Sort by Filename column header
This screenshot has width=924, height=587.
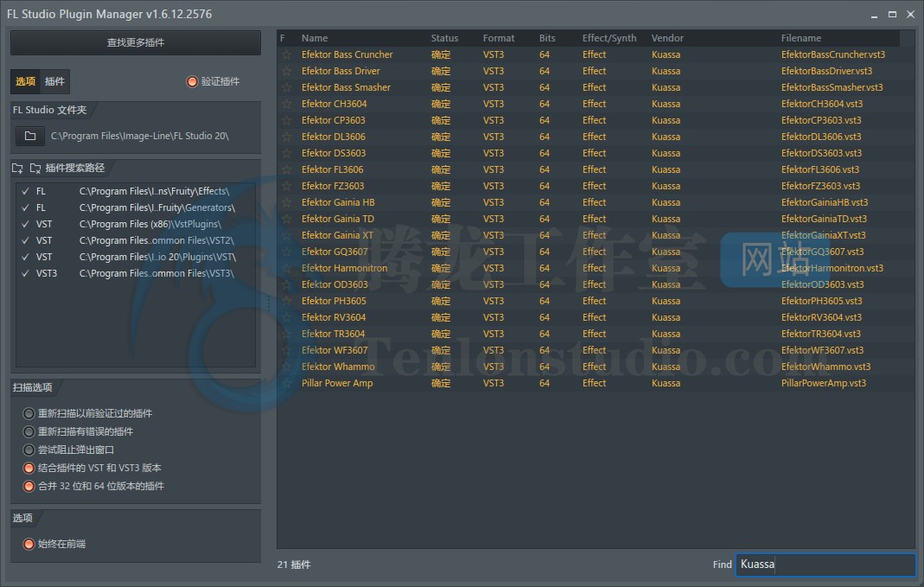point(801,38)
